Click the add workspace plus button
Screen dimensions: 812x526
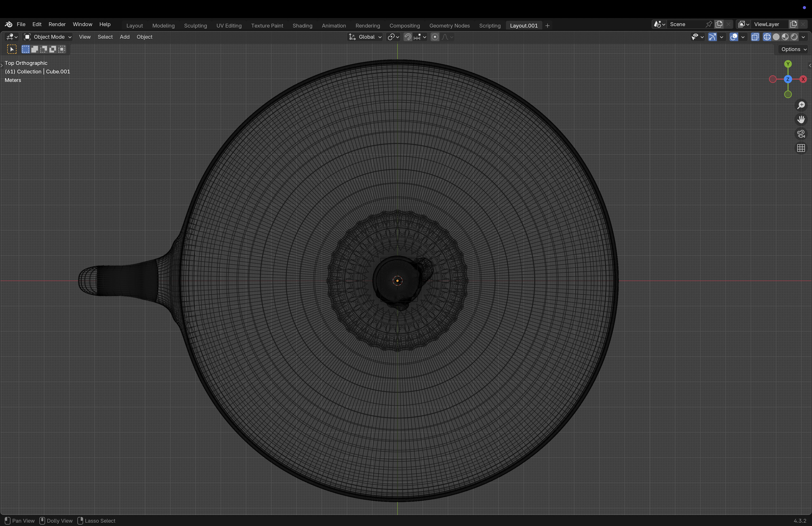point(547,26)
